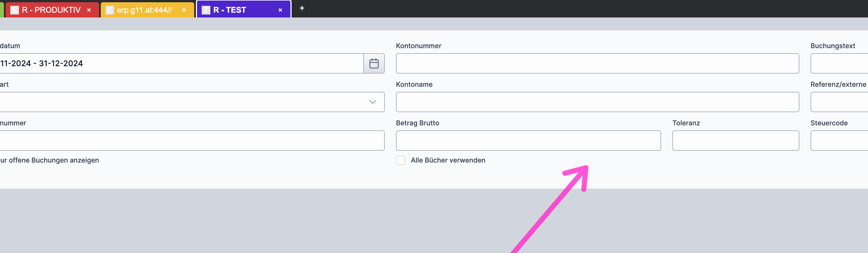The image size is (868, 253).
Task: Click the Toleranz input field
Action: 735,141
